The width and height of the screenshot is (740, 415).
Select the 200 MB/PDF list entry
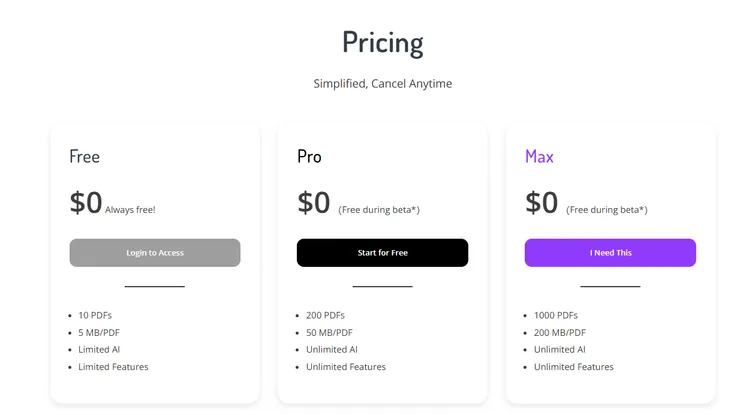coord(560,332)
